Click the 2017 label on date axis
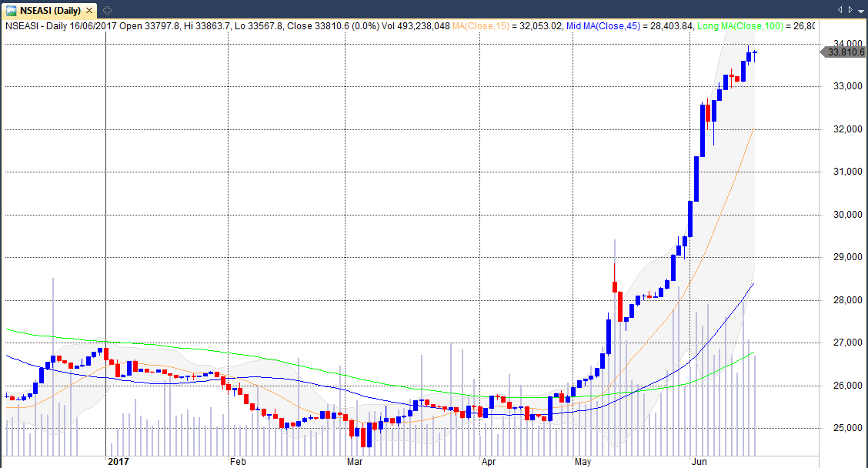 point(119,462)
